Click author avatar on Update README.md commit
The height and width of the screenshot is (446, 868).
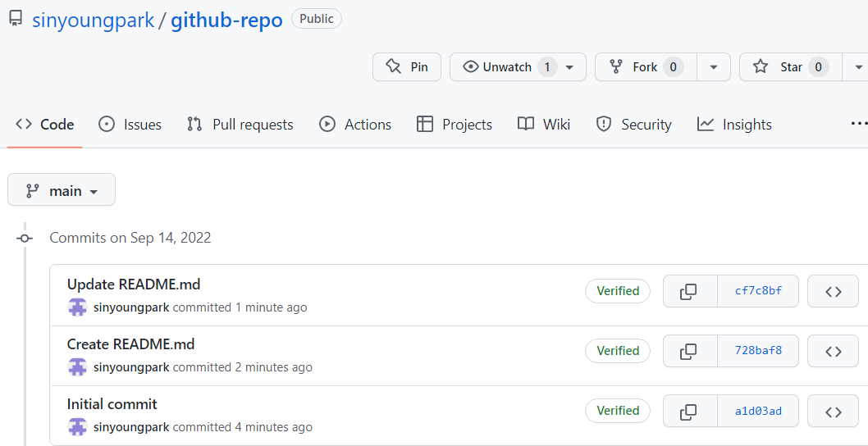point(77,307)
